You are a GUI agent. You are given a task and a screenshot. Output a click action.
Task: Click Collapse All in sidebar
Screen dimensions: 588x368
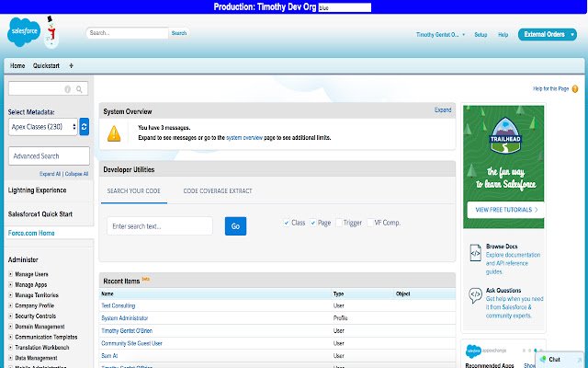pyautogui.click(x=76, y=174)
